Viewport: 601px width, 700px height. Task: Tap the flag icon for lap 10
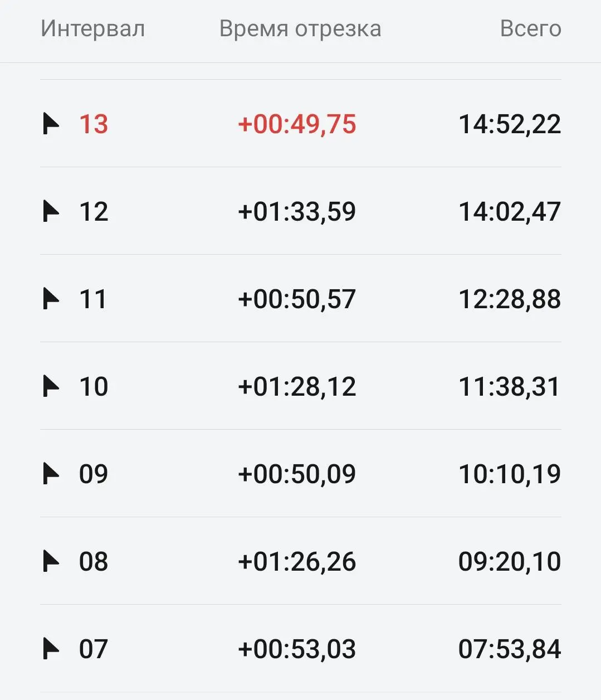[51, 386]
